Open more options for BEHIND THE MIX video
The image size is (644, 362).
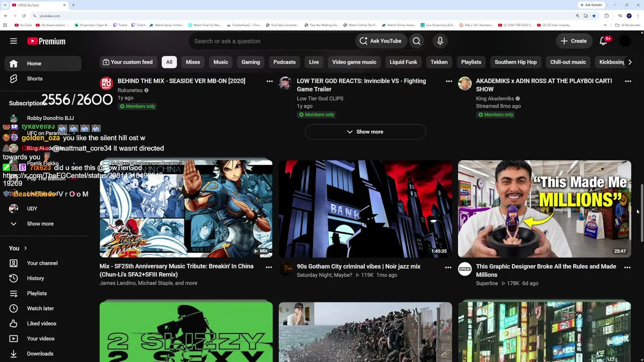pos(270,81)
